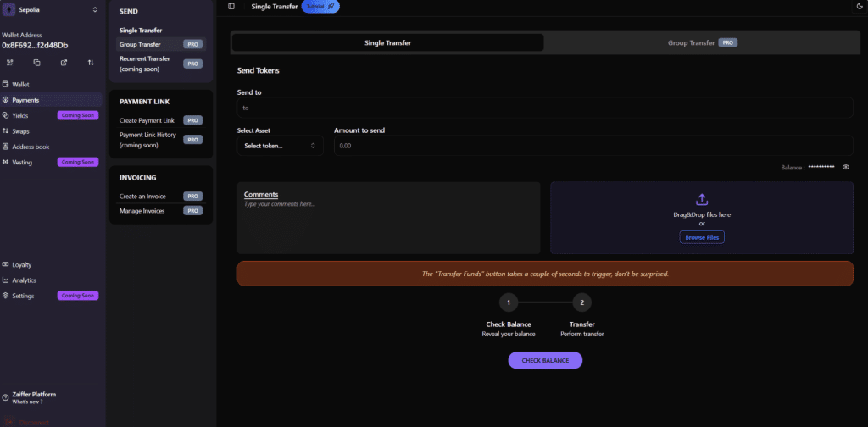Viewport: 868px width, 427px height.
Task: Click the swap arrows icon under wallet address
Action: point(91,63)
